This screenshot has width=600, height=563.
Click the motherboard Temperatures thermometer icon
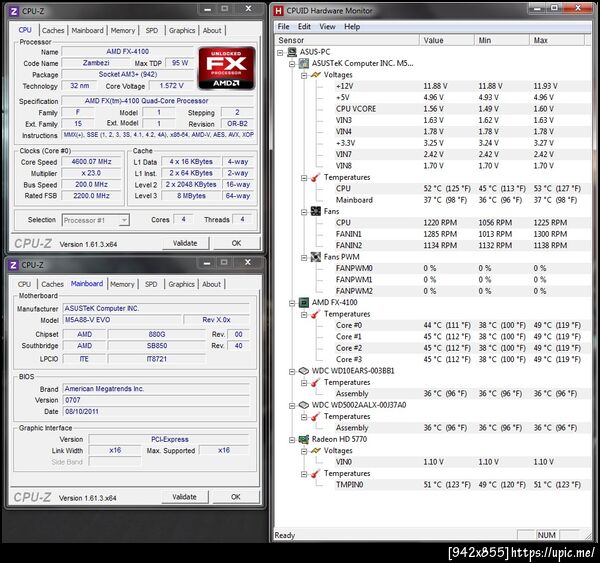point(316,177)
